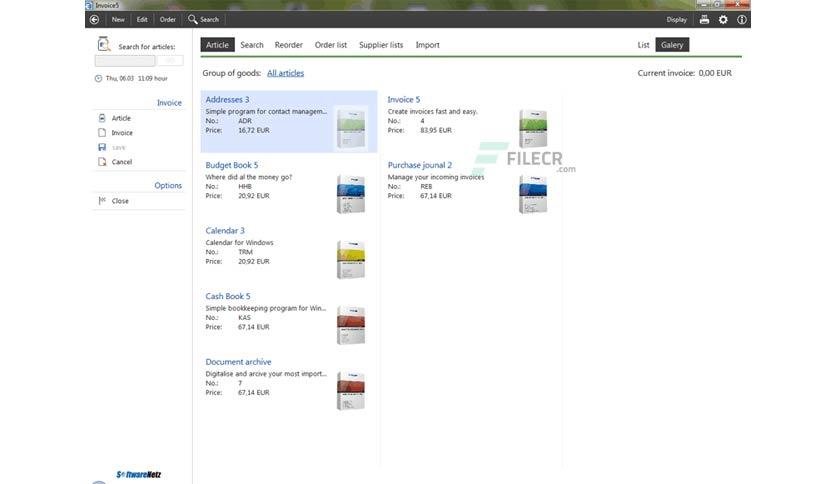Switch to Galery view
The height and width of the screenshot is (484, 836).
point(672,45)
